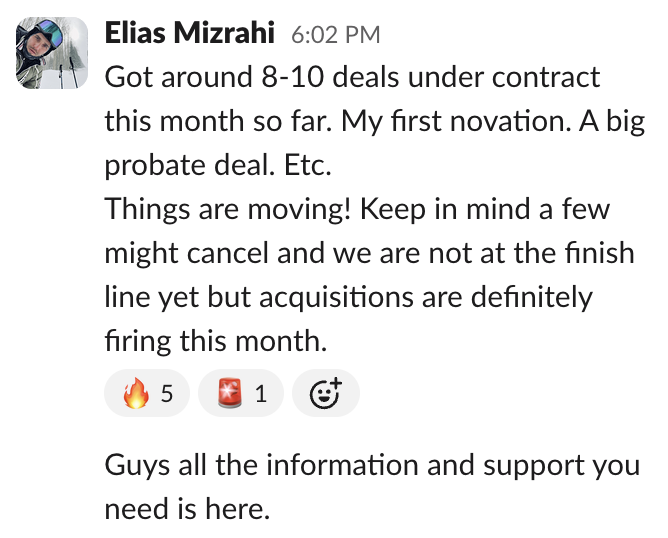
Task: Click the word "acquisitions" in message
Action: pos(336,297)
